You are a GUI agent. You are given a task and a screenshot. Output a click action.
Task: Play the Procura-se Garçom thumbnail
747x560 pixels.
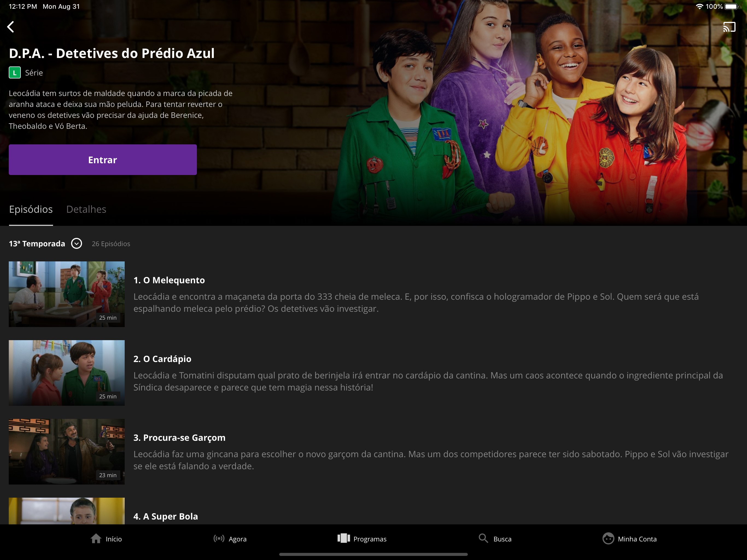pyautogui.click(x=66, y=451)
